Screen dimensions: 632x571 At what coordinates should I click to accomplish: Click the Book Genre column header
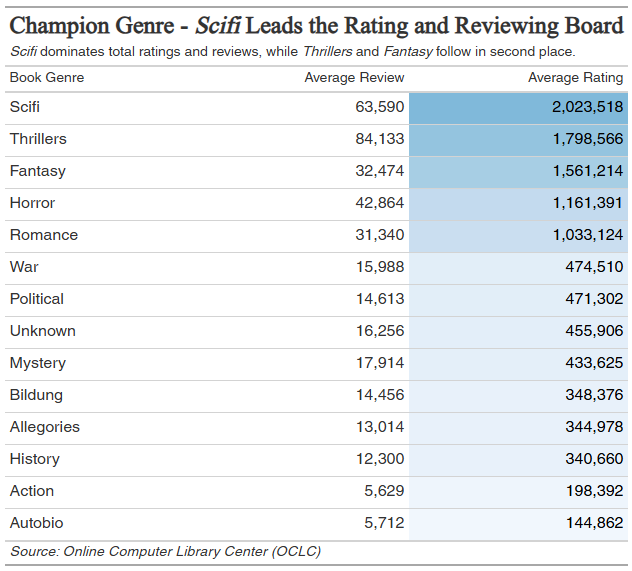coord(47,77)
